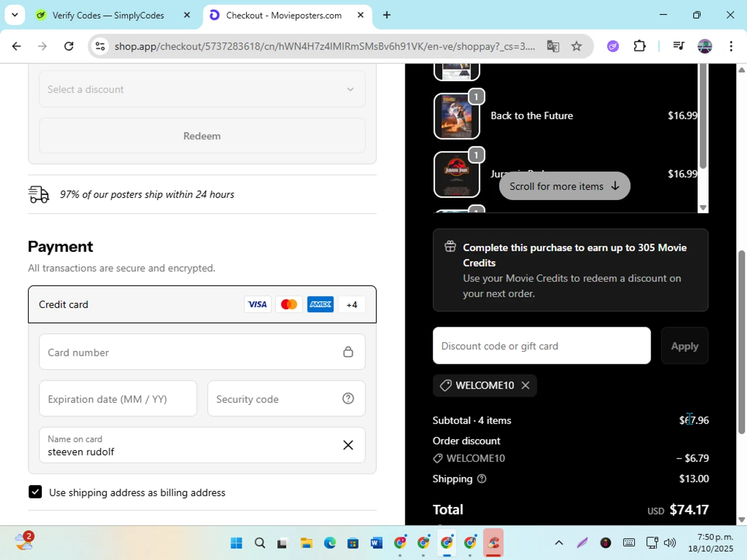
Task: Select the Credit card payment option
Action: pyautogui.click(x=202, y=305)
